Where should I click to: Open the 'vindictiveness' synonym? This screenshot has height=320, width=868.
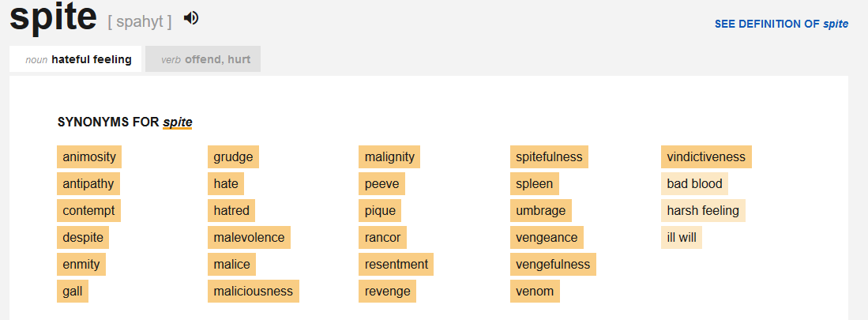(706, 156)
